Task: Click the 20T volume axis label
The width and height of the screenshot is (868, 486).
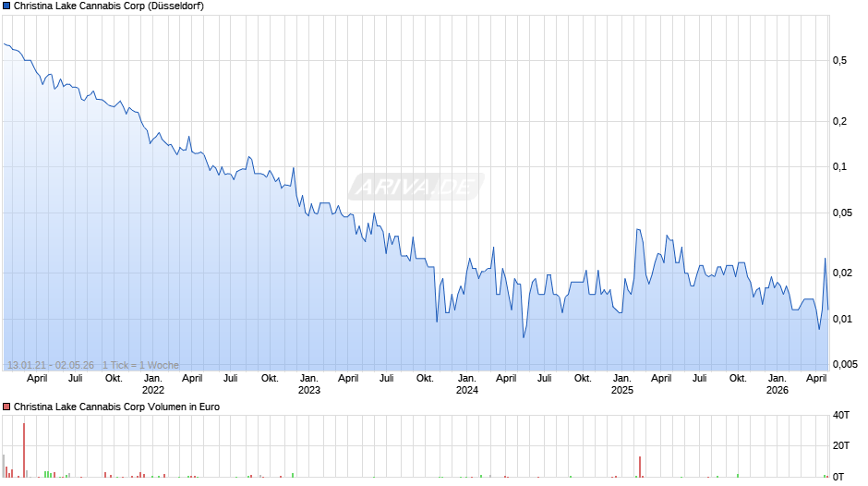Action: point(841,445)
